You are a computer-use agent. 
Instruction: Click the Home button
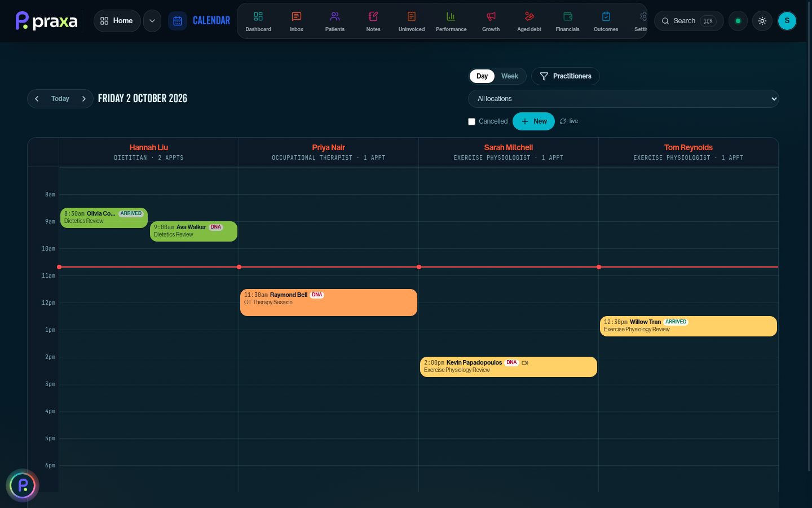[x=117, y=21]
